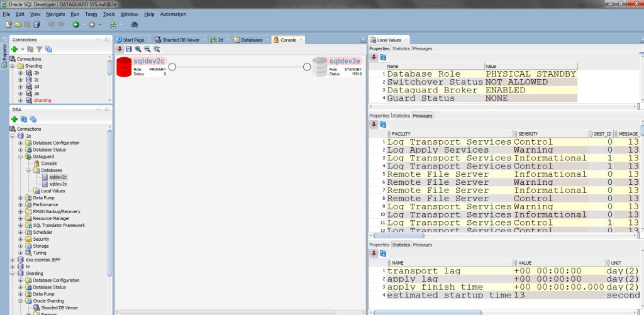
Task: Click the Switchover Status row
Action: [x=482, y=82]
